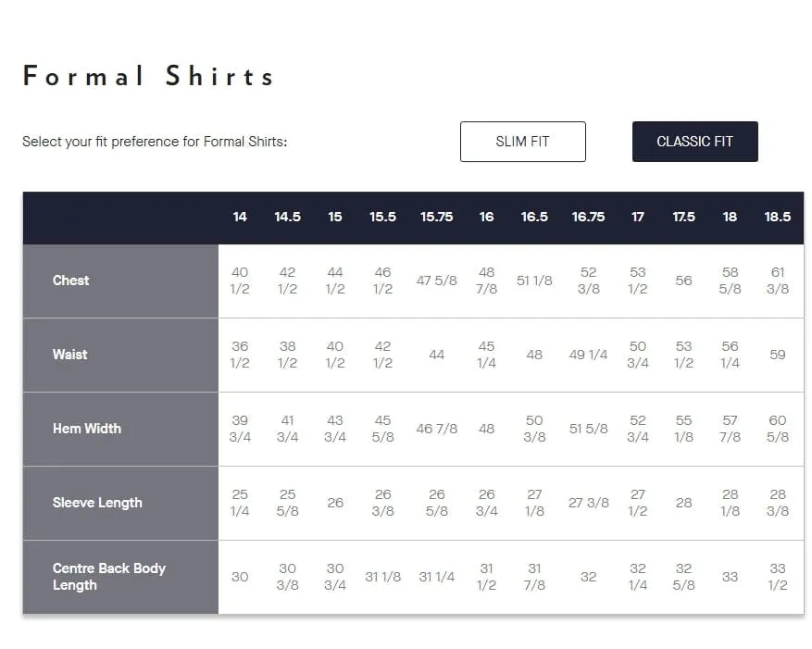The image size is (812, 649).
Task: Click centre back length value 31 1/4
Action: (x=436, y=577)
